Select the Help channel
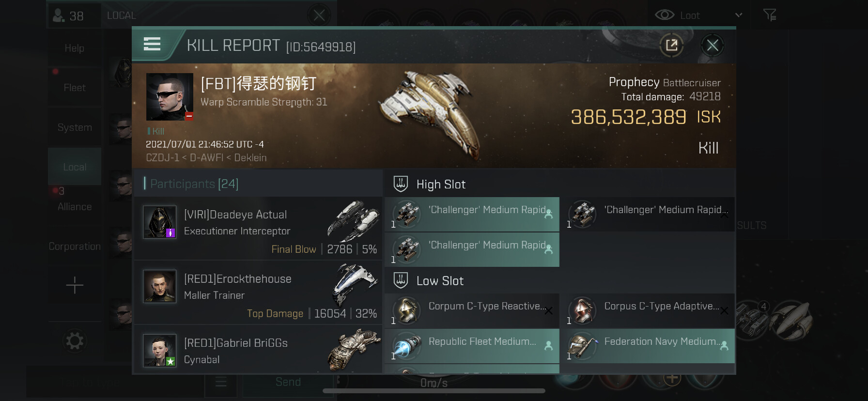The height and width of the screenshot is (401, 868). coord(75,48)
